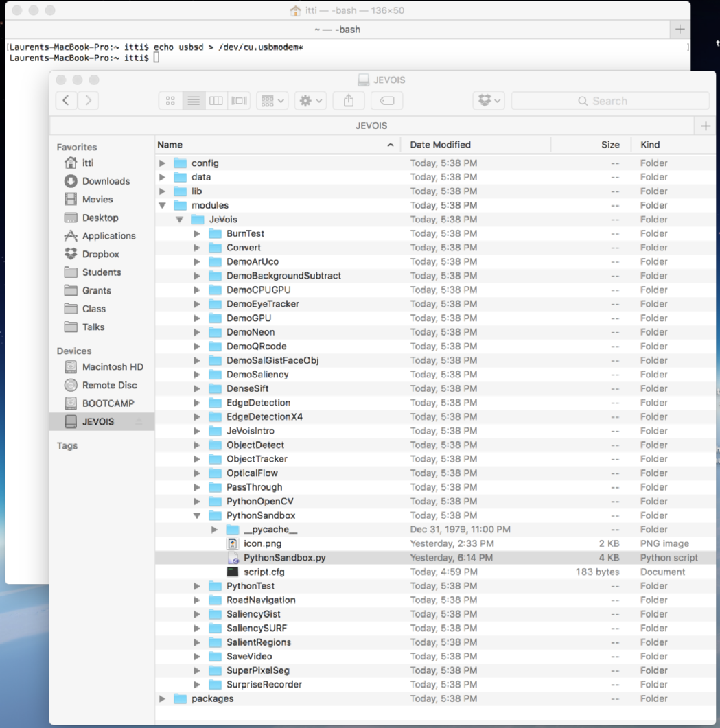
Task: Select the DemoBackgroundSubtract folder row
Action: (x=435, y=276)
